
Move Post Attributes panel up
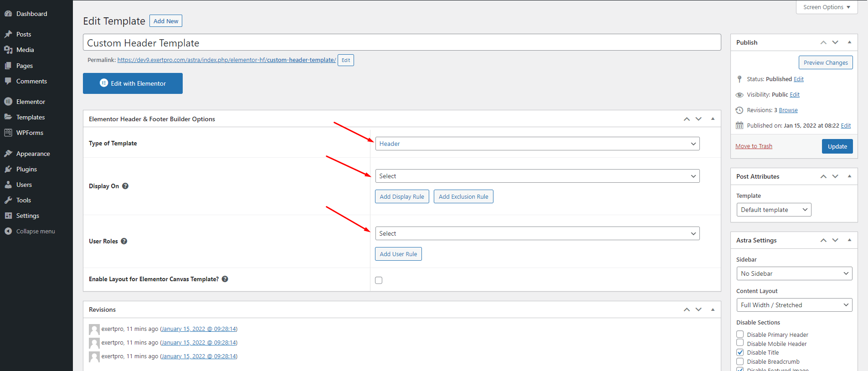(823, 176)
